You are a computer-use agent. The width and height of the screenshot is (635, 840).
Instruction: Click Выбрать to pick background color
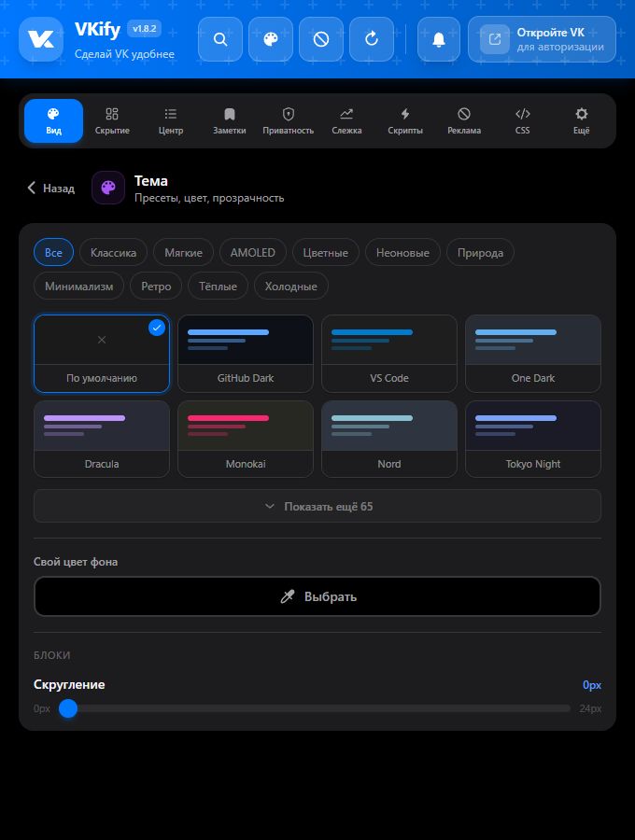[x=317, y=596]
